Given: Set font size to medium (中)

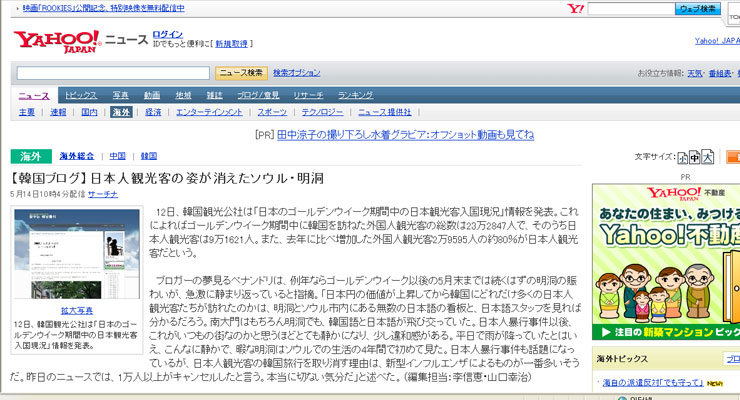Looking at the screenshot, I should [694, 157].
